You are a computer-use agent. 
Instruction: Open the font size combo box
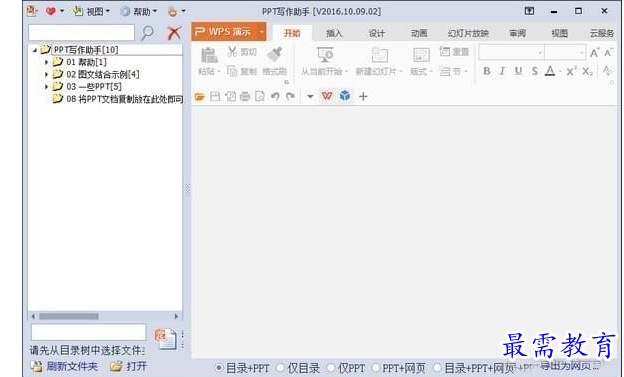pos(565,52)
